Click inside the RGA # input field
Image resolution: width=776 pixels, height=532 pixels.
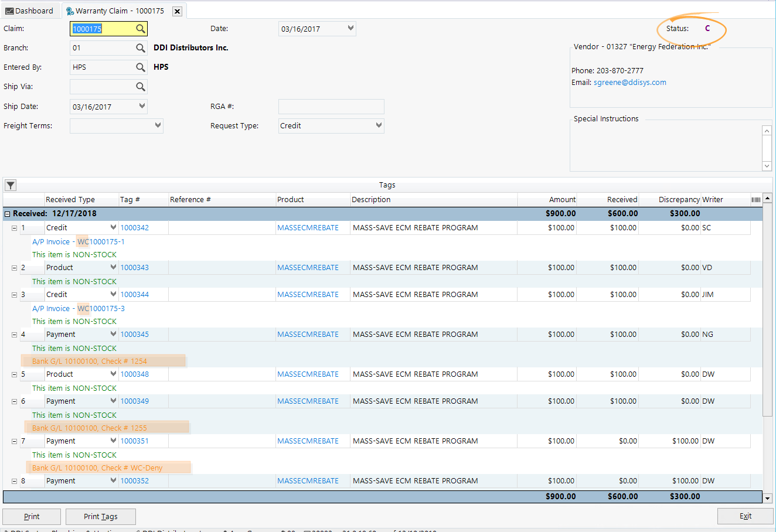click(331, 106)
